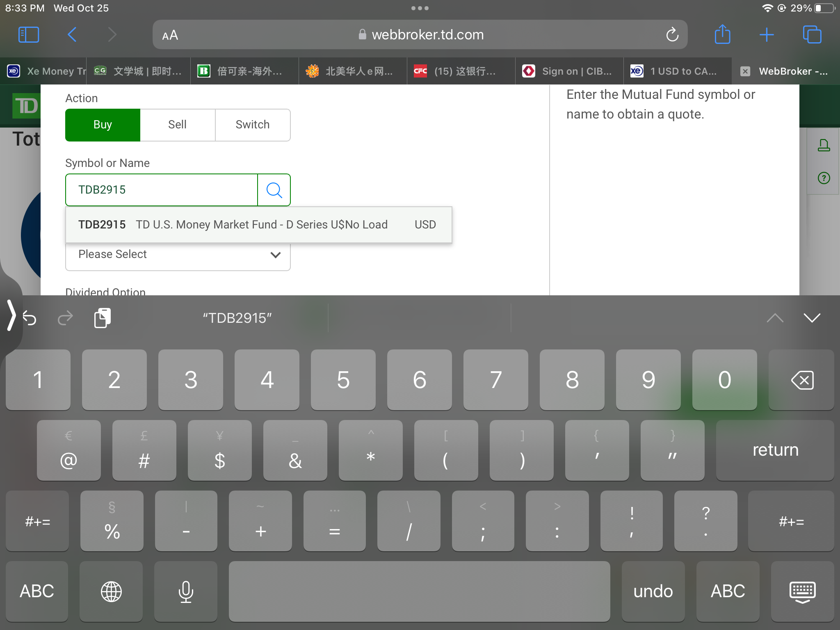This screenshot has height=630, width=840.
Task: Tap the keyboard paste clipboard icon
Action: click(102, 318)
